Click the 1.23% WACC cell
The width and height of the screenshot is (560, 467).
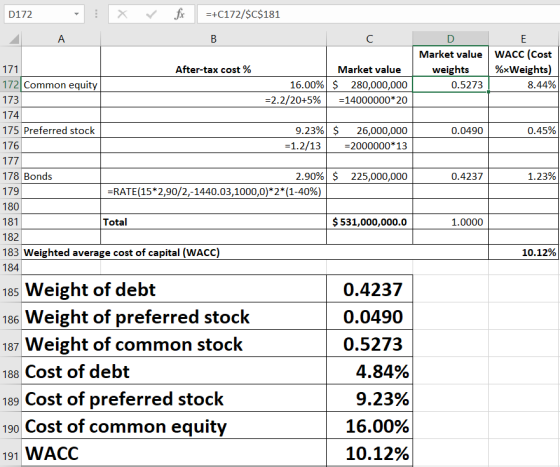pyautogui.click(x=523, y=176)
